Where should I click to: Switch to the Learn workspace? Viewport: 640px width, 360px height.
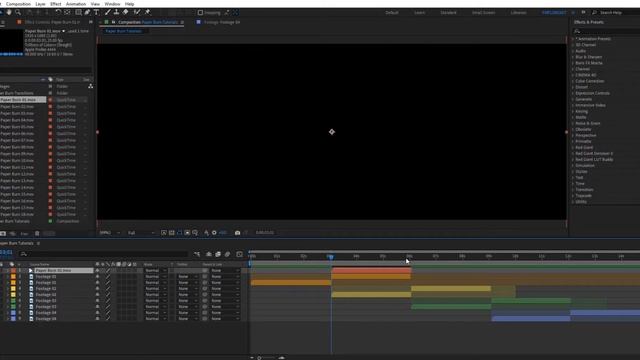click(x=420, y=13)
